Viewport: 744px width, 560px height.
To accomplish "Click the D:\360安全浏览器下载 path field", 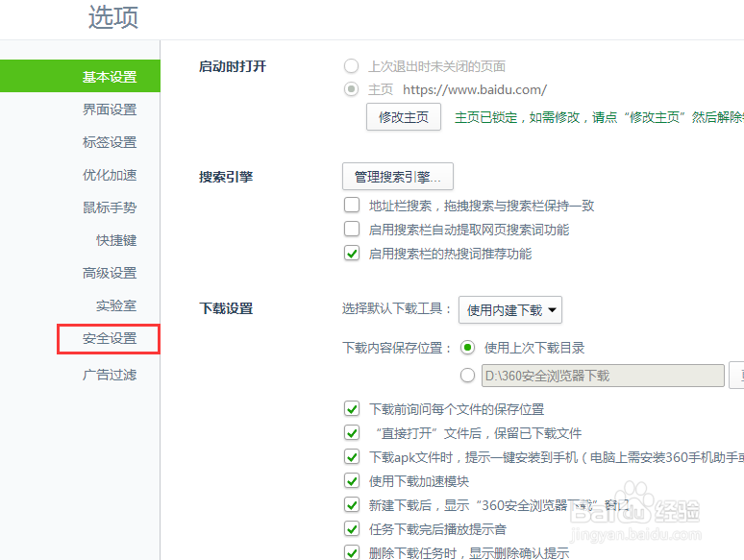I will [603, 376].
